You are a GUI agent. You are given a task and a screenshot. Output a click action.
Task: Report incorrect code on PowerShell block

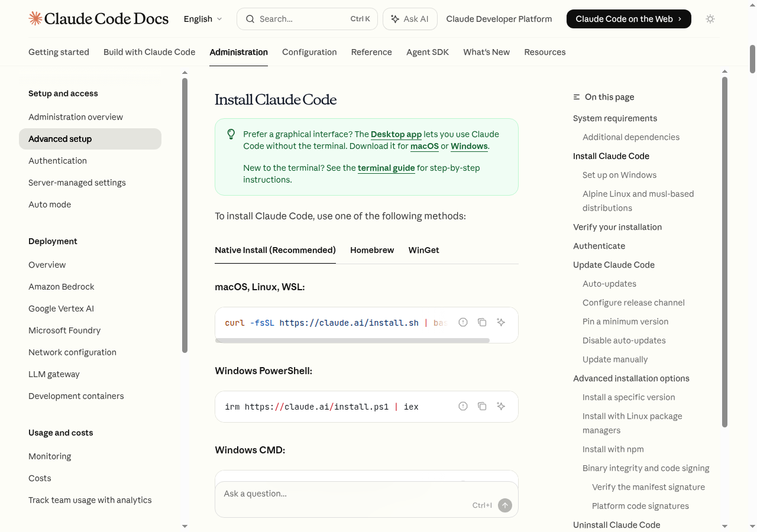point(463,406)
